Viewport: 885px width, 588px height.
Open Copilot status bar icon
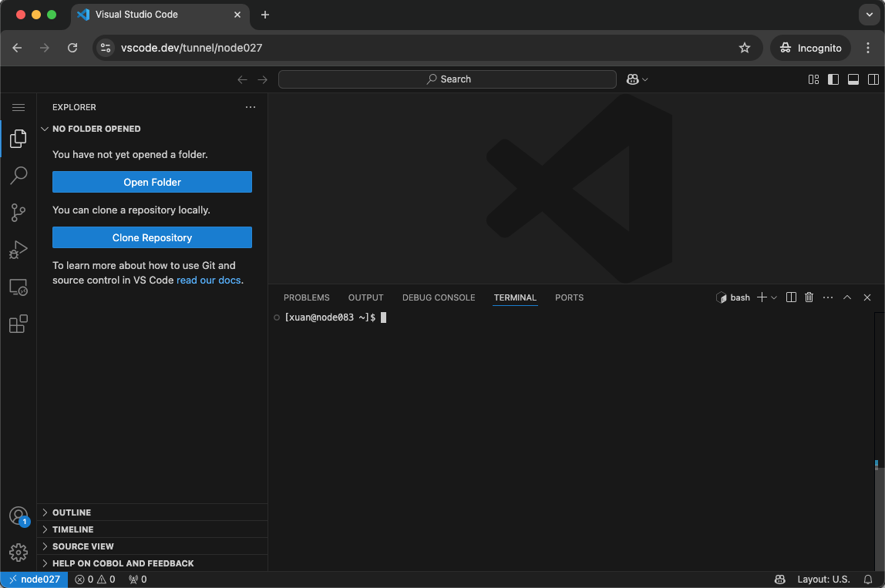pos(779,580)
